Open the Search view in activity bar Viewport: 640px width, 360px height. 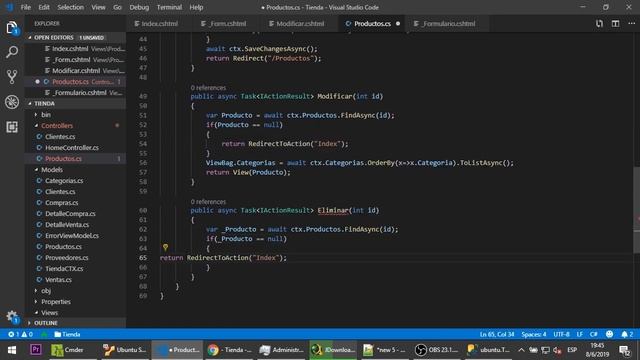12,52
